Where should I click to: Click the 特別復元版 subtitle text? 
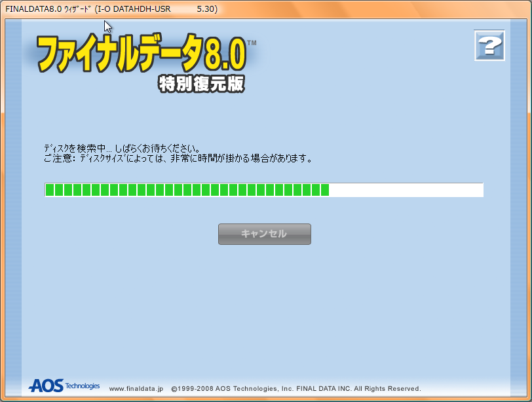(202, 84)
